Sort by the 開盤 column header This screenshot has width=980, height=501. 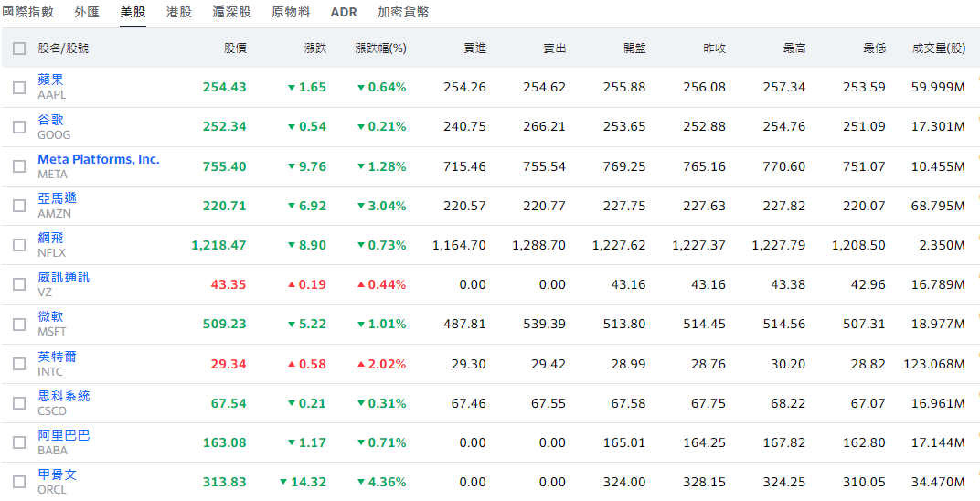pos(634,48)
